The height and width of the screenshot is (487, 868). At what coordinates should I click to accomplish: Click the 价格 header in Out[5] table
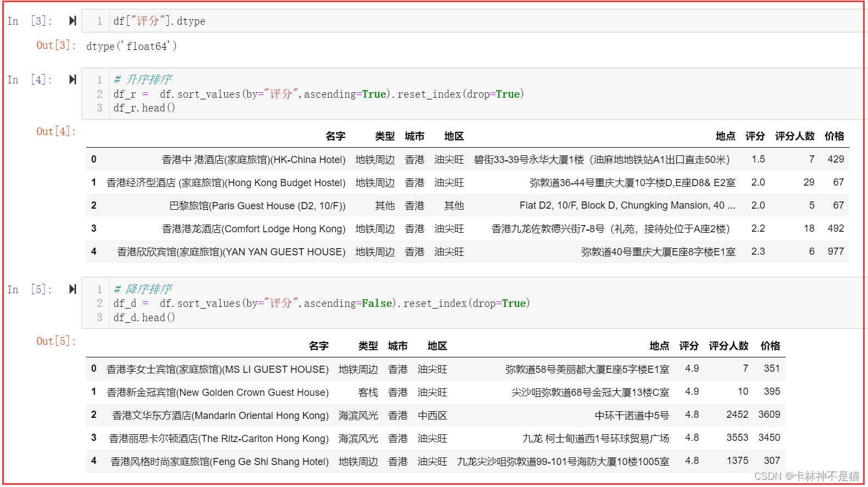pyautogui.click(x=770, y=346)
